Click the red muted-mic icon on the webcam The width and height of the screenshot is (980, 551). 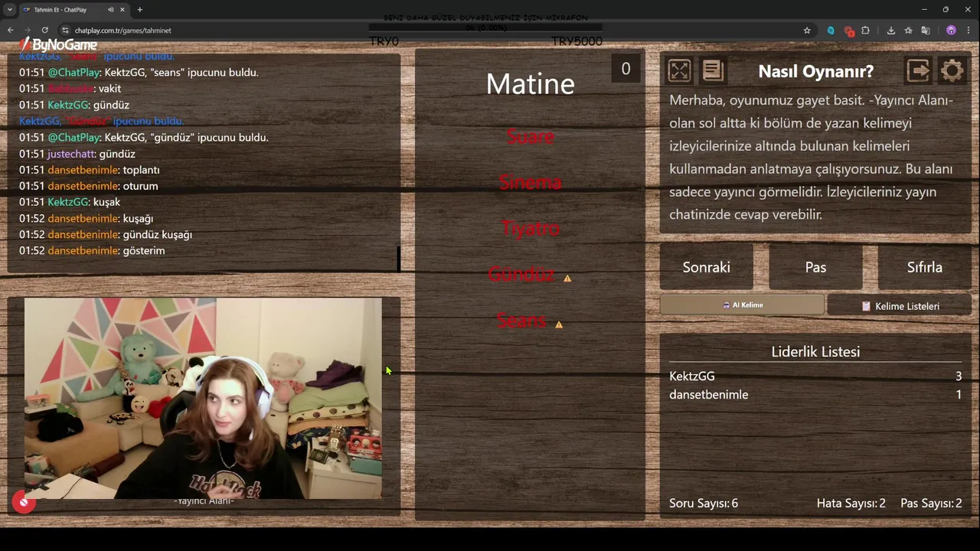point(24,502)
